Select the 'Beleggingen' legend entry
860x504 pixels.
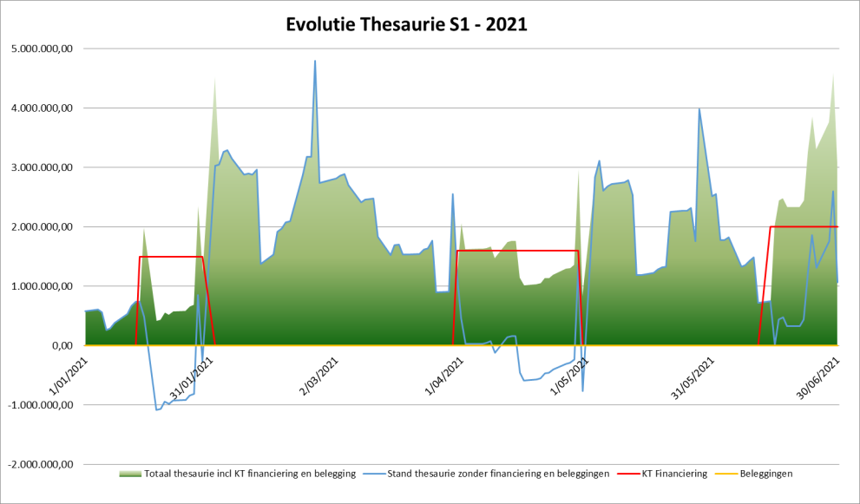pos(766,474)
